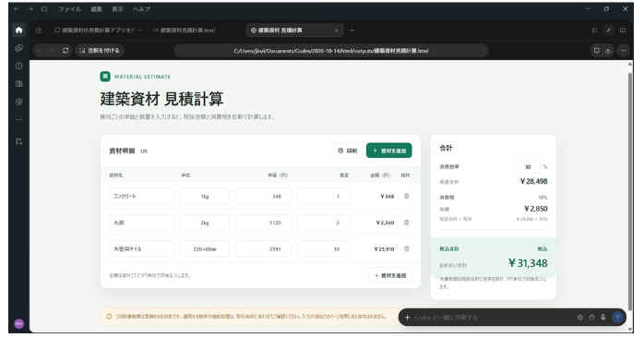
Task: Click the ¥28,498 subtotal value
Action: tap(533, 181)
